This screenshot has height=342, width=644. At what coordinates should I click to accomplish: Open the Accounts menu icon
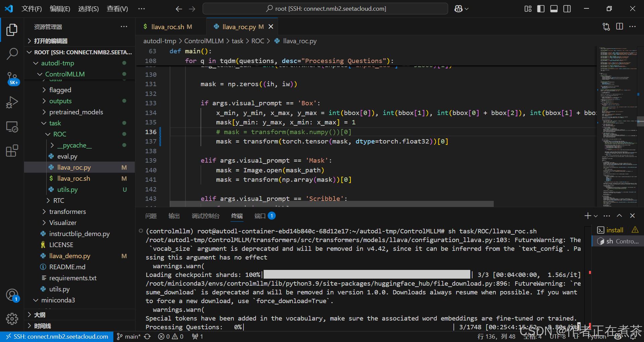pos(12,295)
